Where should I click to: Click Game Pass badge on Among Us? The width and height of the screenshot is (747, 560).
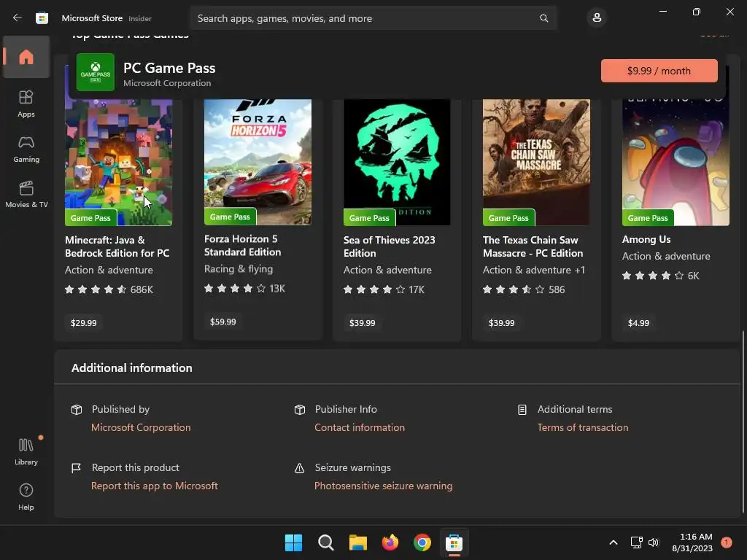(x=648, y=217)
